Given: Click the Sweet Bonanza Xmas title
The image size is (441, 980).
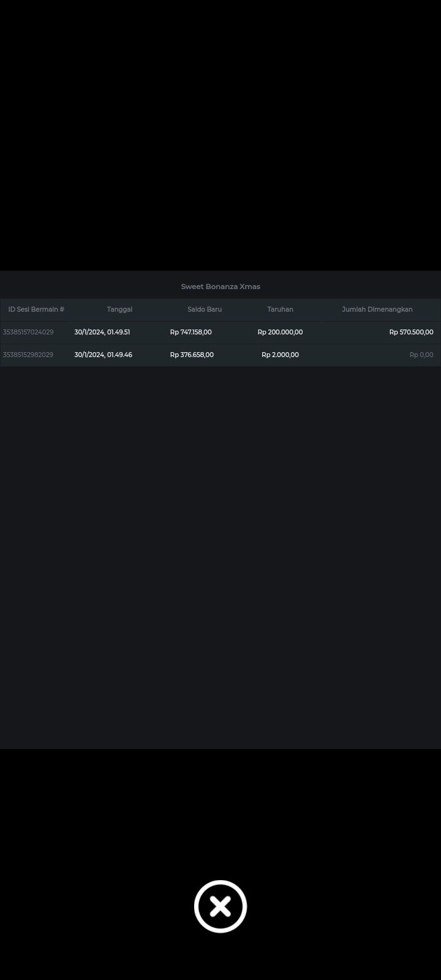Looking at the screenshot, I should [x=221, y=287].
